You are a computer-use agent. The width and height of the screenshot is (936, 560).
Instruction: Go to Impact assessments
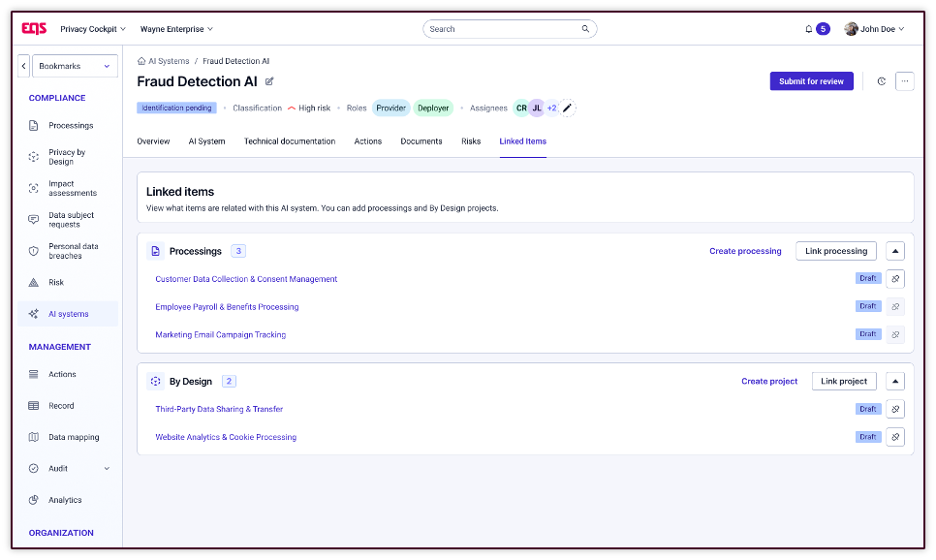coord(68,188)
